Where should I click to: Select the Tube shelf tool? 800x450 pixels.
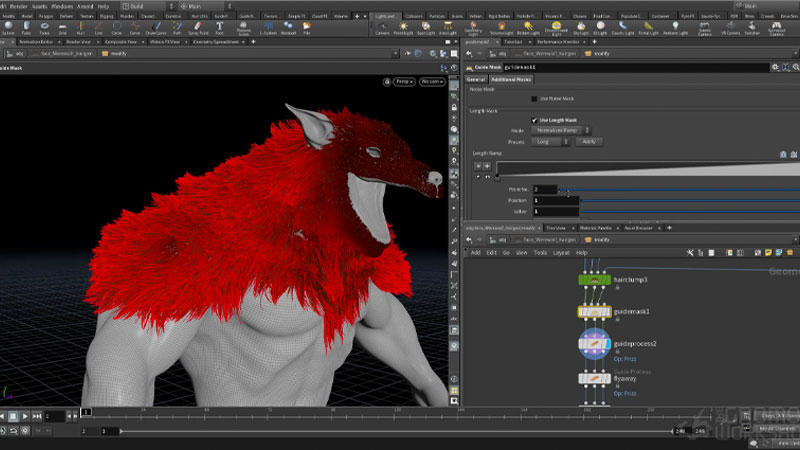click(26, 28)
